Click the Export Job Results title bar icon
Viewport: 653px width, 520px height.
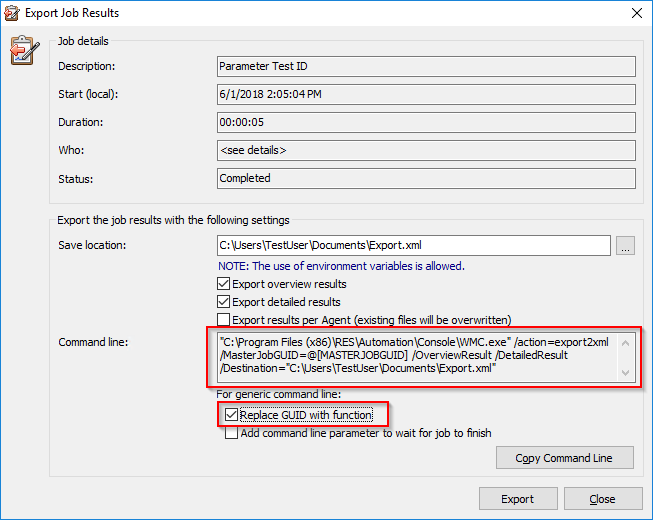(x=12, y=13)
